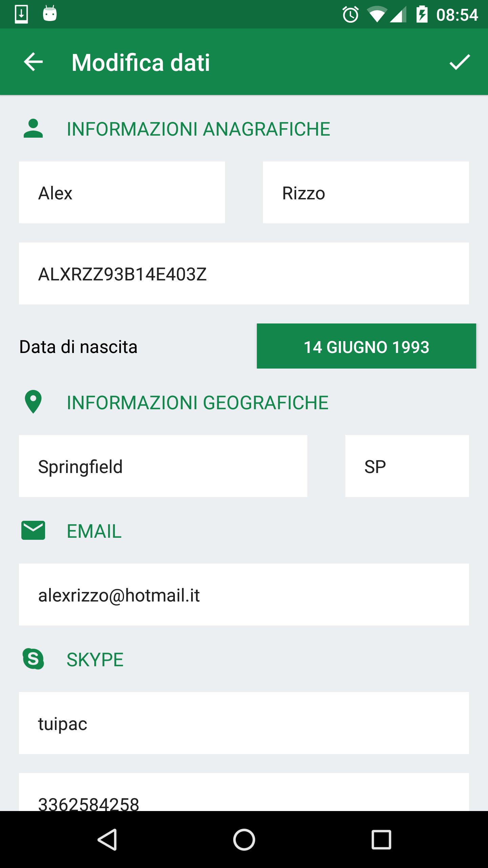
Task: Tap the Skype logo icon
Action: (33, 659)
